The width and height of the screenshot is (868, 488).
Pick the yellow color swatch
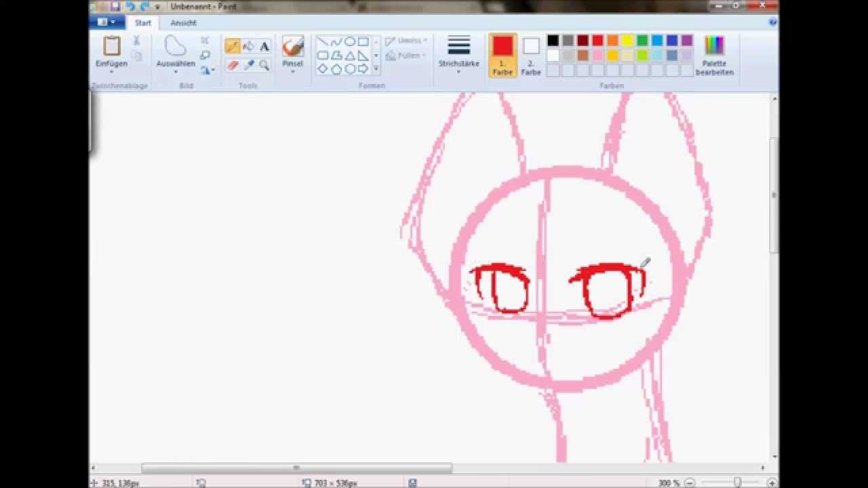627,41
